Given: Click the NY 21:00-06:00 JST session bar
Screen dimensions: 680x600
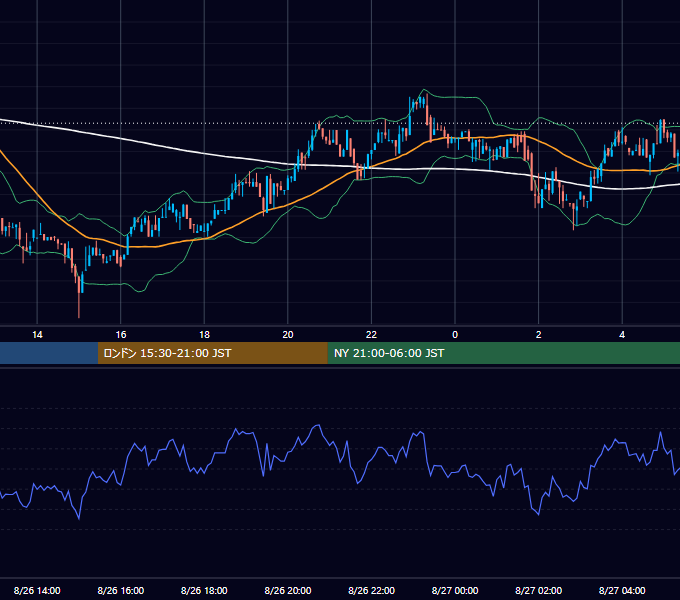Looking at the screenshot, I should point(503,353).
